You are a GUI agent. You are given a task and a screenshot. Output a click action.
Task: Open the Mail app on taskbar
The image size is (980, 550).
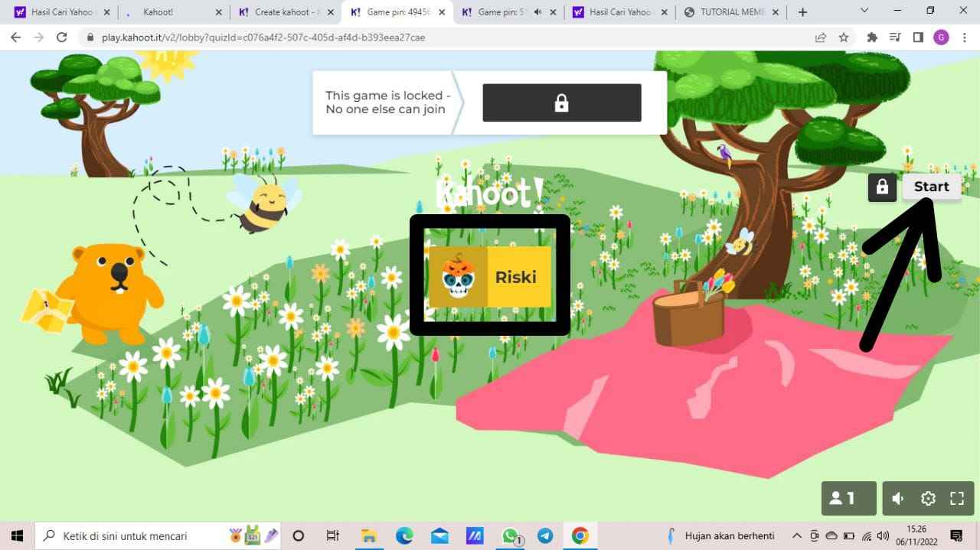(439, 535)
